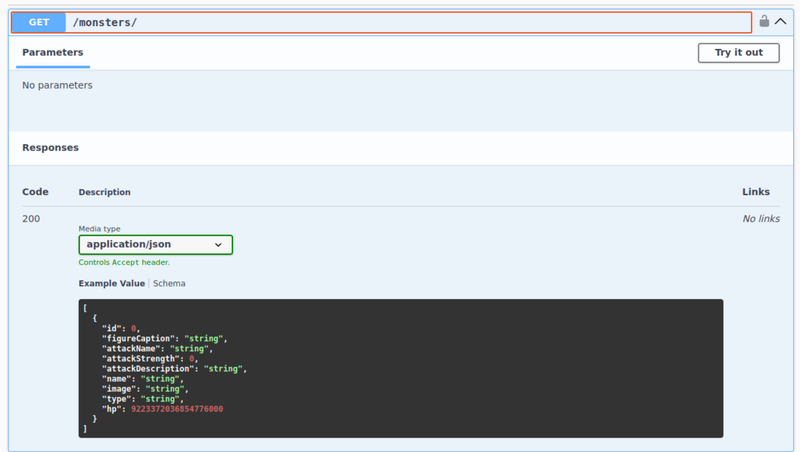Open the application/json media type dropdown
Image resolution: width=800 pixels, height=452 pixels.
pyautogui.click(x=155, y=244)
